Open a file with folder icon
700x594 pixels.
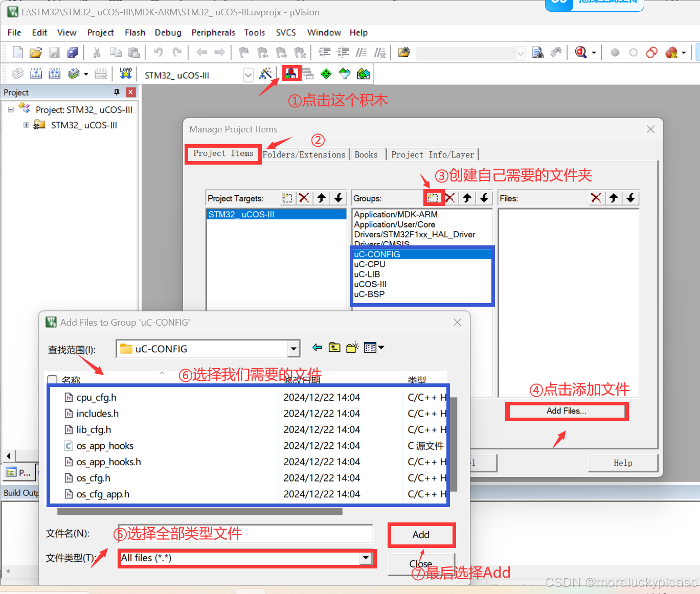click(36, 52)
